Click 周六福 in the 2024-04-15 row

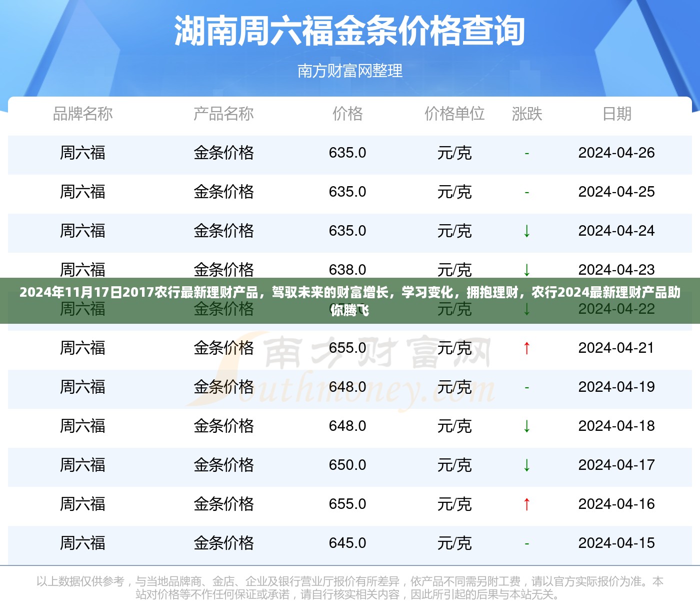click(x=83, y=543)
